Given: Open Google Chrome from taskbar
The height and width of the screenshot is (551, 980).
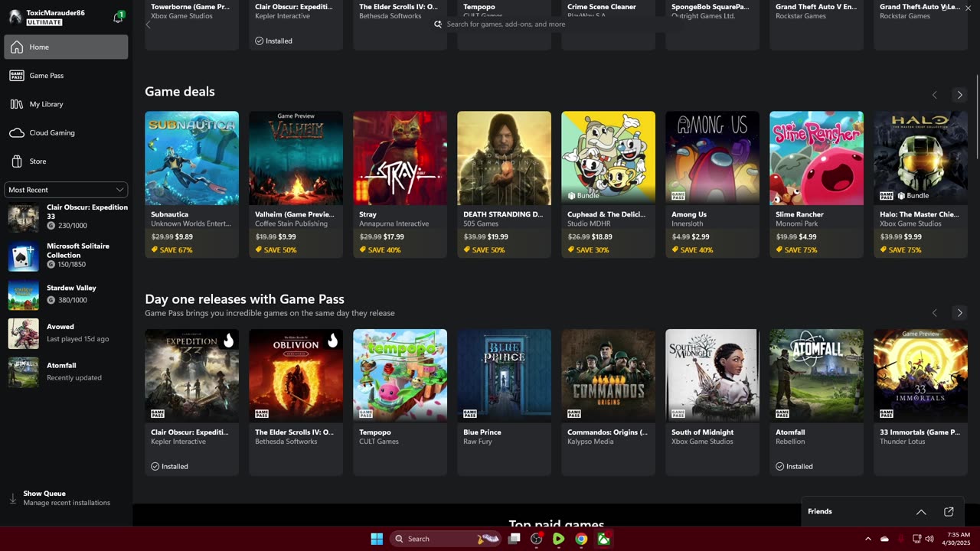Looking at the screenshot, I should [581, 539].
